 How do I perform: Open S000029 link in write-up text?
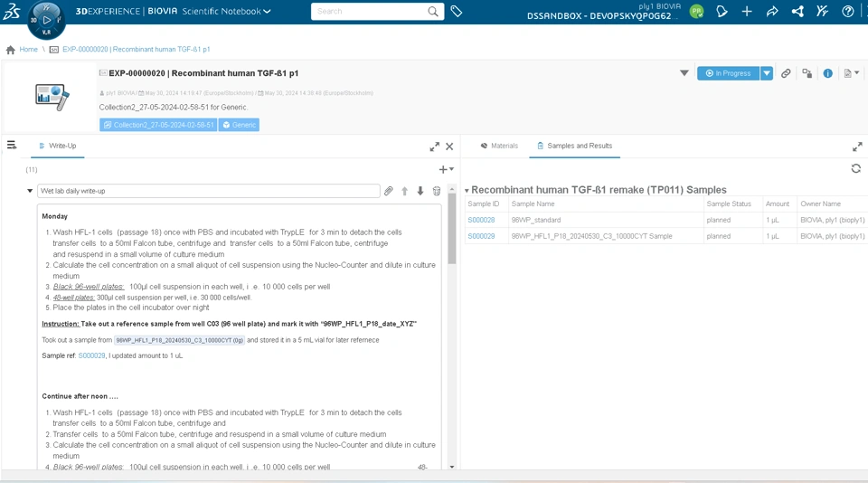point(91,355)
